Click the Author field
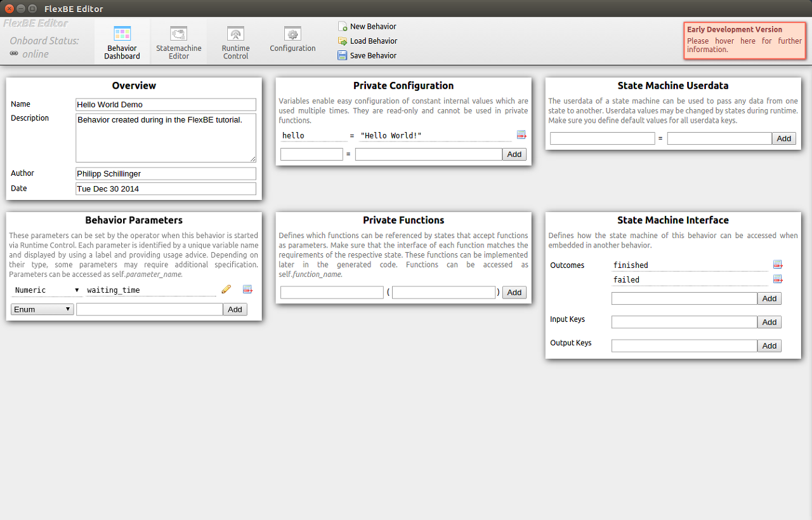812x520 pixels. [166, 174]
